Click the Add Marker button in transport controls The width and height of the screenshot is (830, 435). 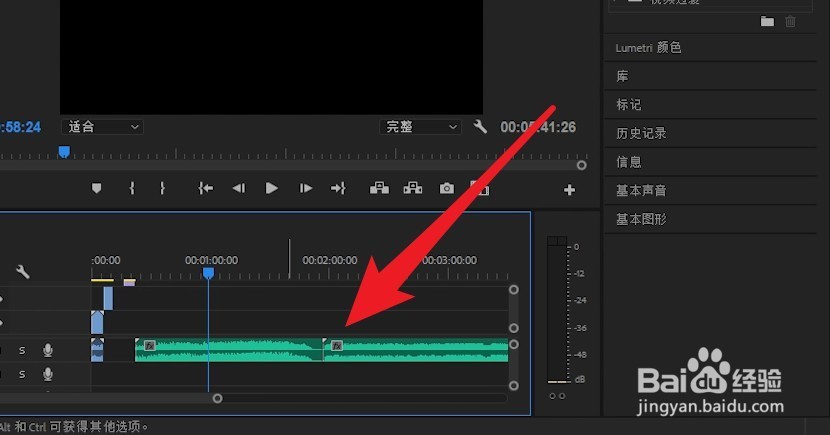[x=96, y=188]
